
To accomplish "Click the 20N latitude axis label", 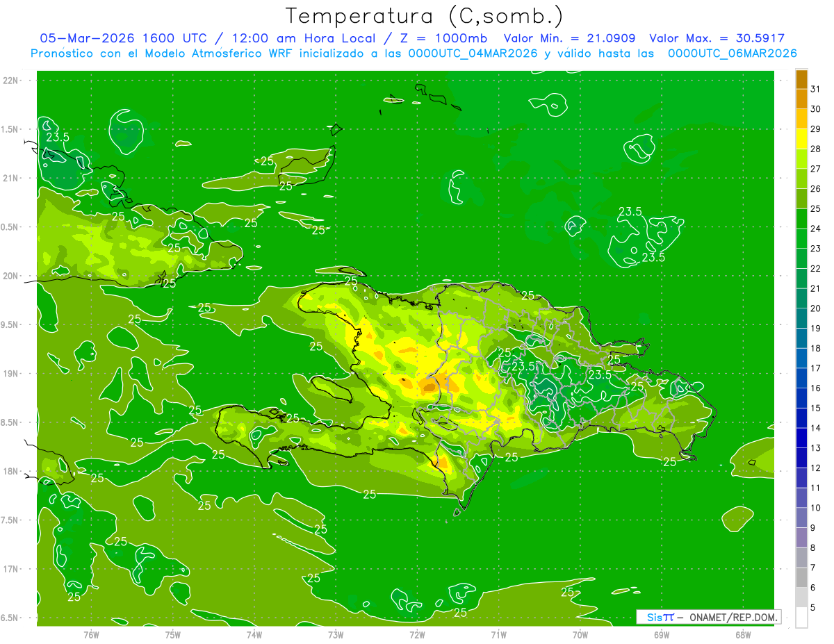I will (12, 276).
